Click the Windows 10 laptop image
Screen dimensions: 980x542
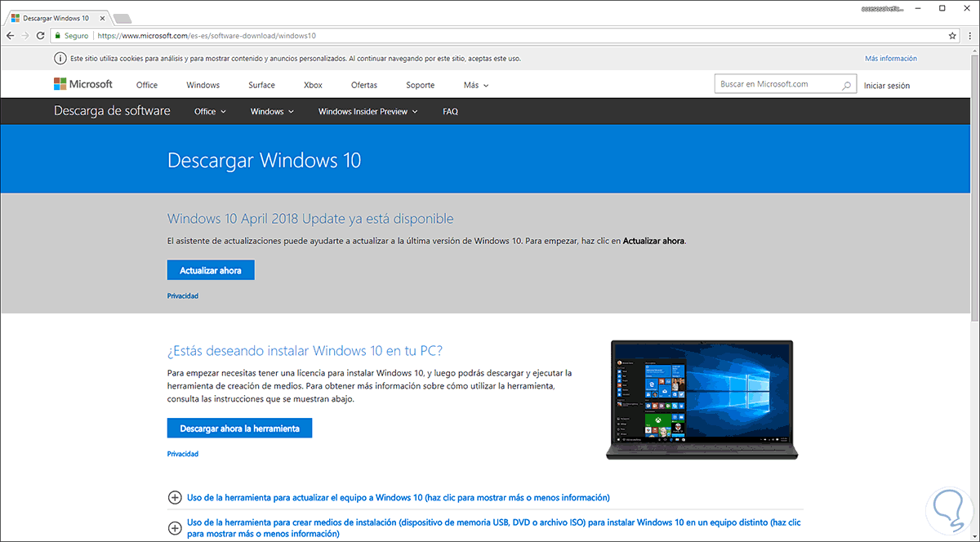(703, 399)
